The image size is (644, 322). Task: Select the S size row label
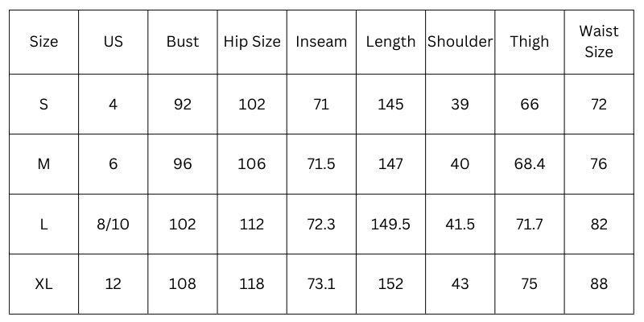(43, 105)
